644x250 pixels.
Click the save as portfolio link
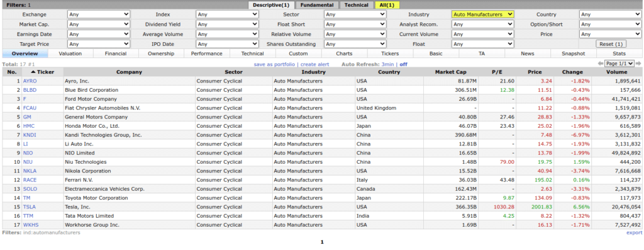tap(274, 64)
